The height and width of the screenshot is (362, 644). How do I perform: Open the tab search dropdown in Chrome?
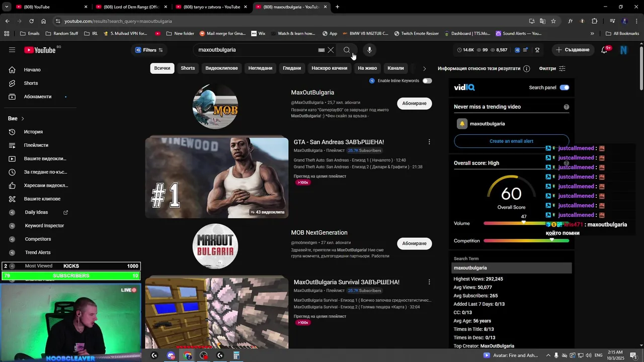pos(7,7)
